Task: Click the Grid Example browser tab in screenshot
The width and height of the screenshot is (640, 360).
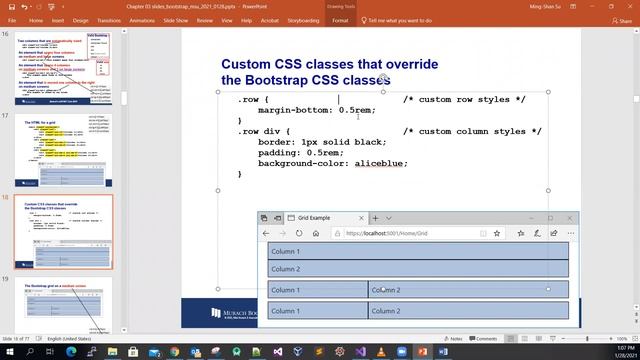Action: (x=325, y=218)
